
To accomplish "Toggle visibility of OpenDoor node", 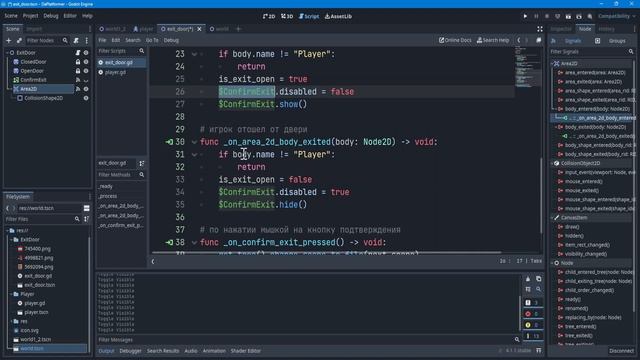I will 86,71.
